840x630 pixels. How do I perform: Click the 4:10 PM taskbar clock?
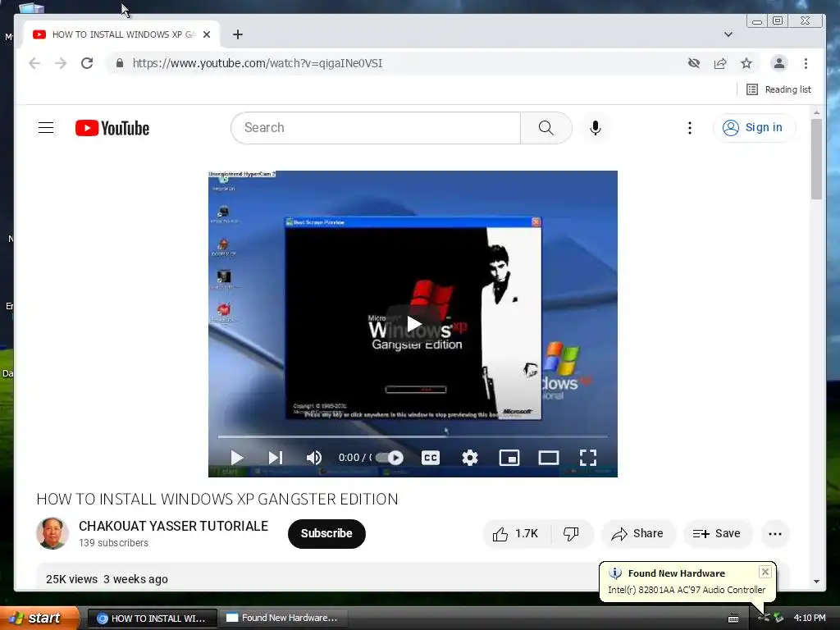pos(810,619)
